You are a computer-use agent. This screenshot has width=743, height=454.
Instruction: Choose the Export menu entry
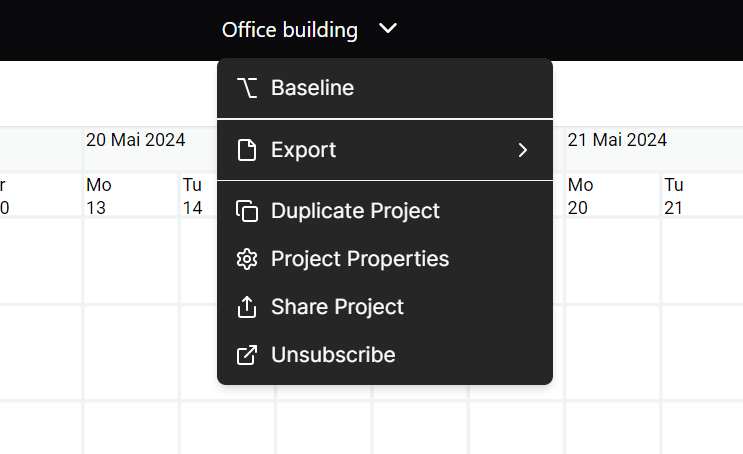385,150
